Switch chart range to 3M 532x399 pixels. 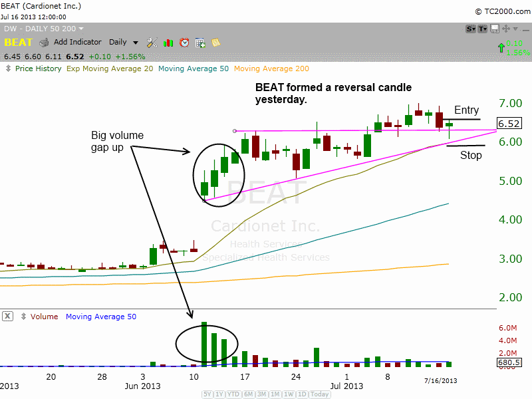tap(261, 394)
